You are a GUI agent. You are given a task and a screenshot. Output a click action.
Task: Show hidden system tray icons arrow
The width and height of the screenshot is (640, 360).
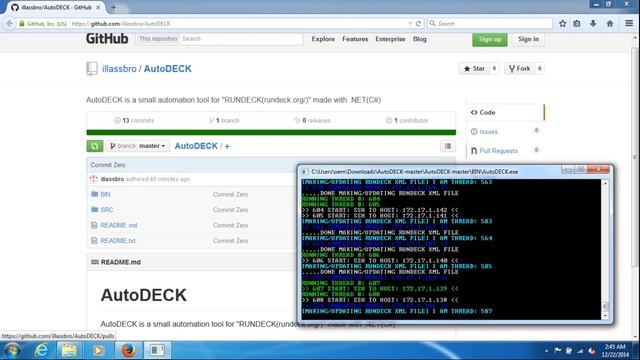[547, 351]
